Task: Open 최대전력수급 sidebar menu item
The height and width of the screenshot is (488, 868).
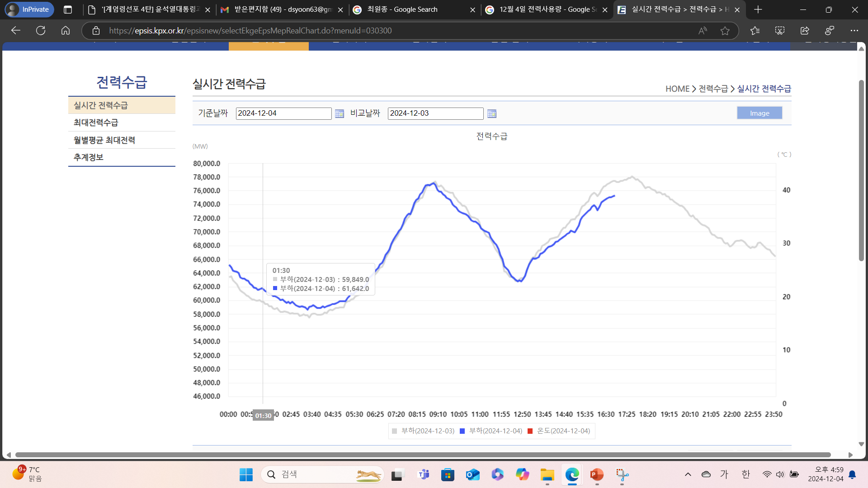Action: 96,122
